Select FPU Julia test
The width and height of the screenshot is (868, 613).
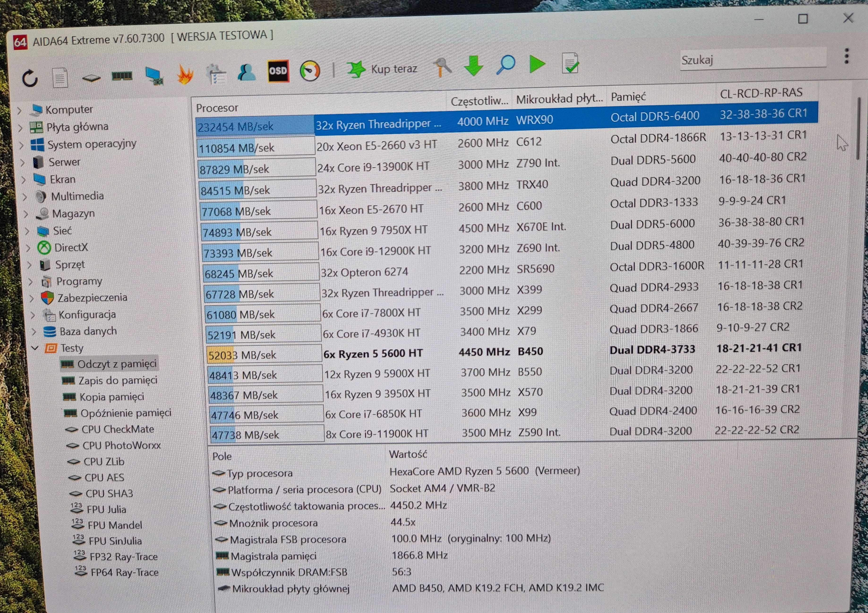tap(106, 509)
